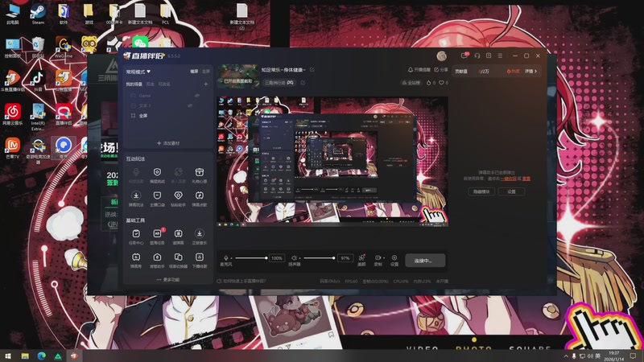Click the 三角洲行动 game category chip

click(x=279, y=83)
